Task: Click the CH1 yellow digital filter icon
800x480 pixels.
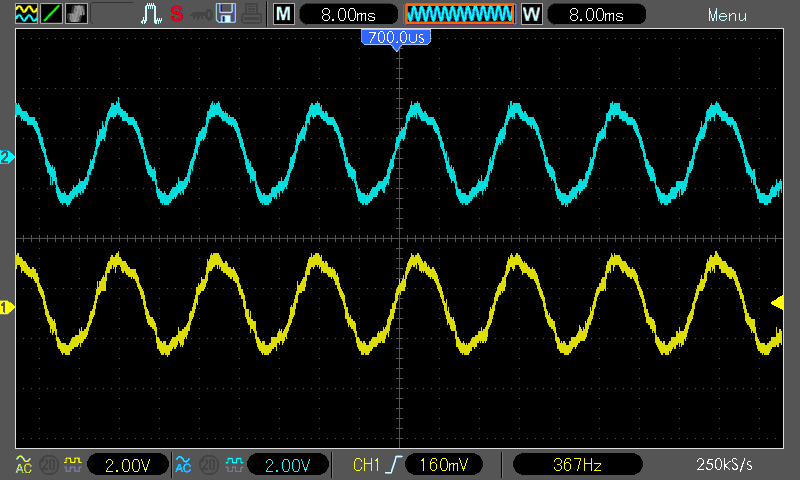Action: (x=72, y=464)
